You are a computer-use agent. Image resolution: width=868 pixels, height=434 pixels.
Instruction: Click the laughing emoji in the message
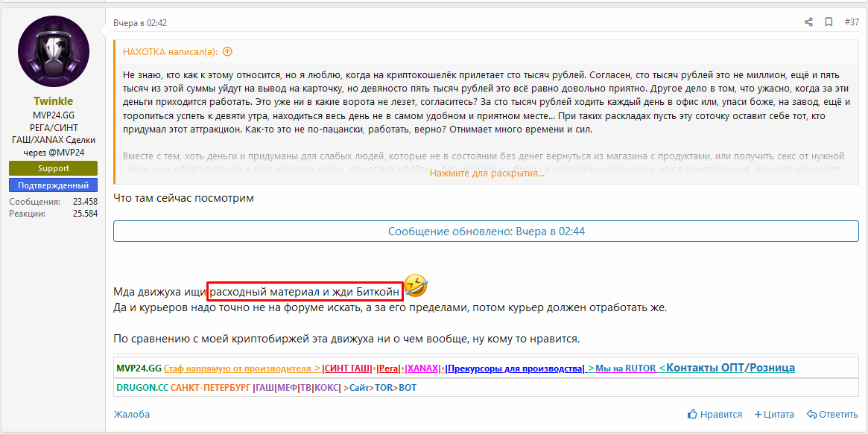[x=416, y=285]
